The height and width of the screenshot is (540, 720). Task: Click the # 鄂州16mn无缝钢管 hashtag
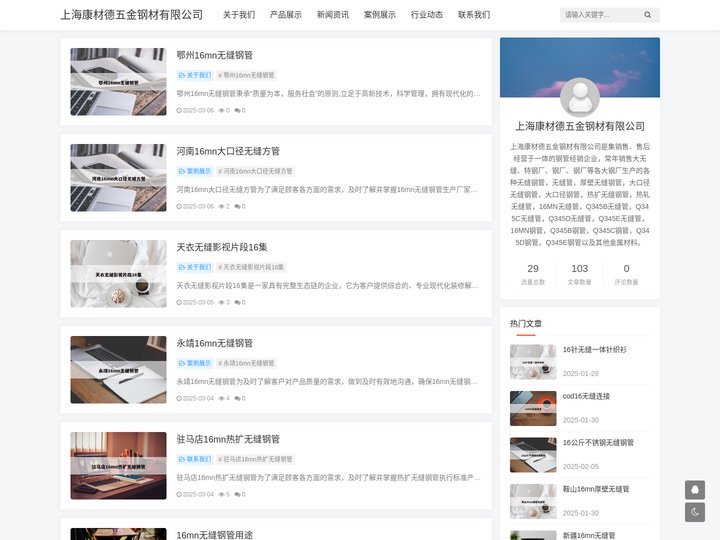[246, 75]
